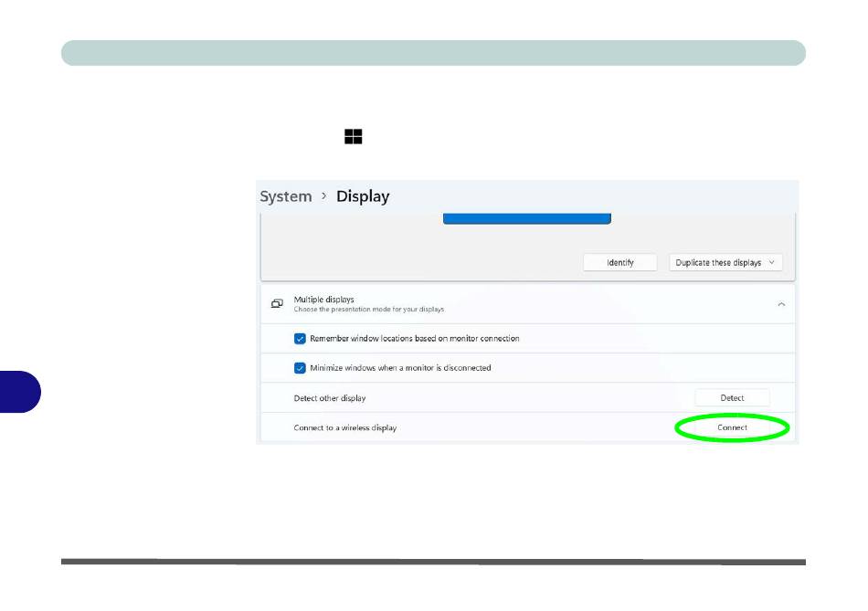Click the blue chapter tab on left edge
This screenshot has height=611, width=868.
tap(20, 392)
